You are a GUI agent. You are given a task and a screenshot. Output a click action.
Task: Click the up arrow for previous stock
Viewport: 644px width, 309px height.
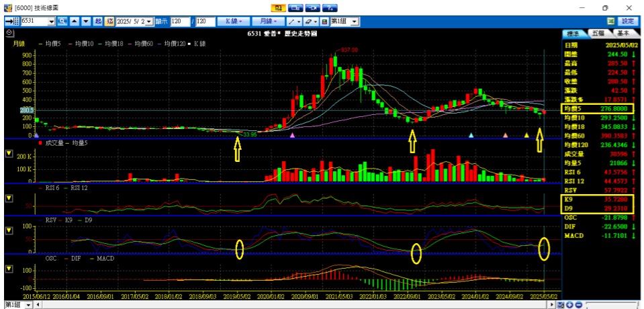click(x=75, y=21)
